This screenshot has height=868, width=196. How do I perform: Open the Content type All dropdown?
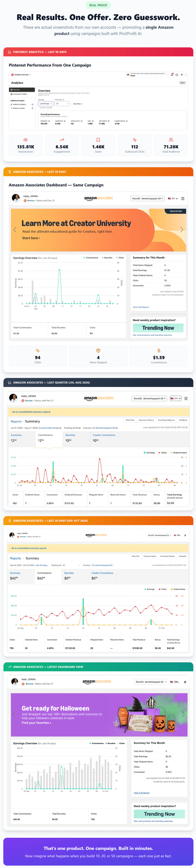coord(63,104)
